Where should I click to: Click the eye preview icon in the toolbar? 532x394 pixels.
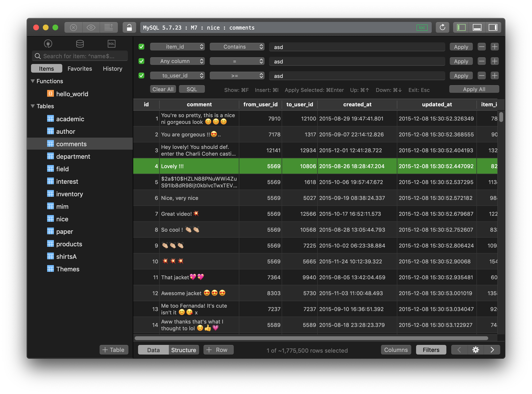point(91,27)
